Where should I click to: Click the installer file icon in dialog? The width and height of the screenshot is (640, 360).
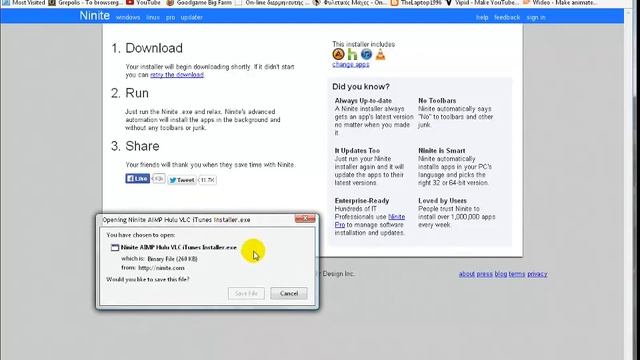(115, 247)
